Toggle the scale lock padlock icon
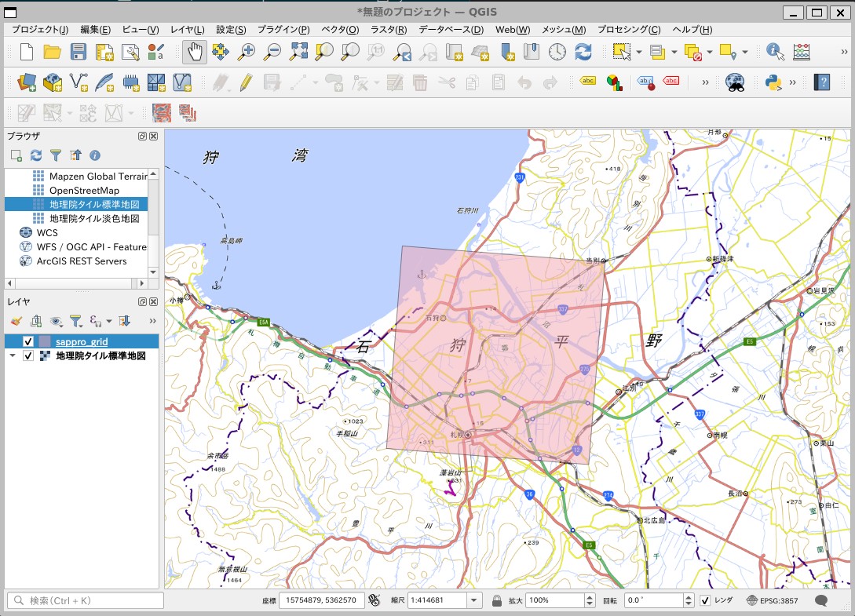 click(497, 600)
